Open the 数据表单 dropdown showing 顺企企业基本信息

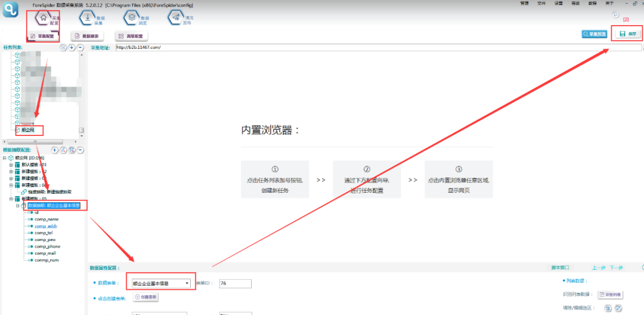click(x=161, y=283)
